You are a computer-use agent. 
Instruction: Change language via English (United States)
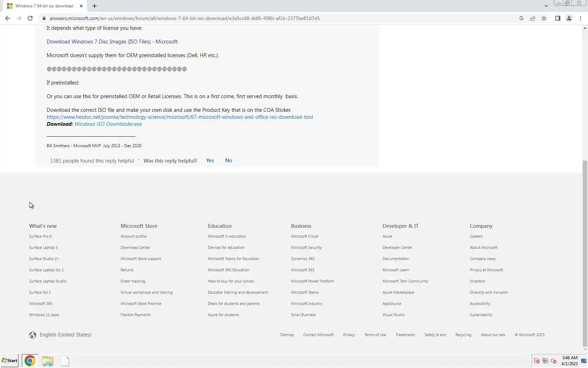coord(65,335)
